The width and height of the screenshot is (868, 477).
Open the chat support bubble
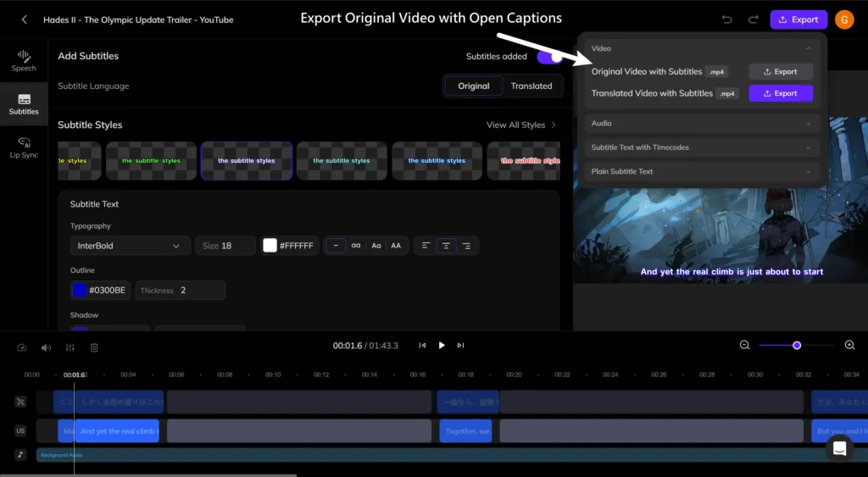(x=840, y=448)
